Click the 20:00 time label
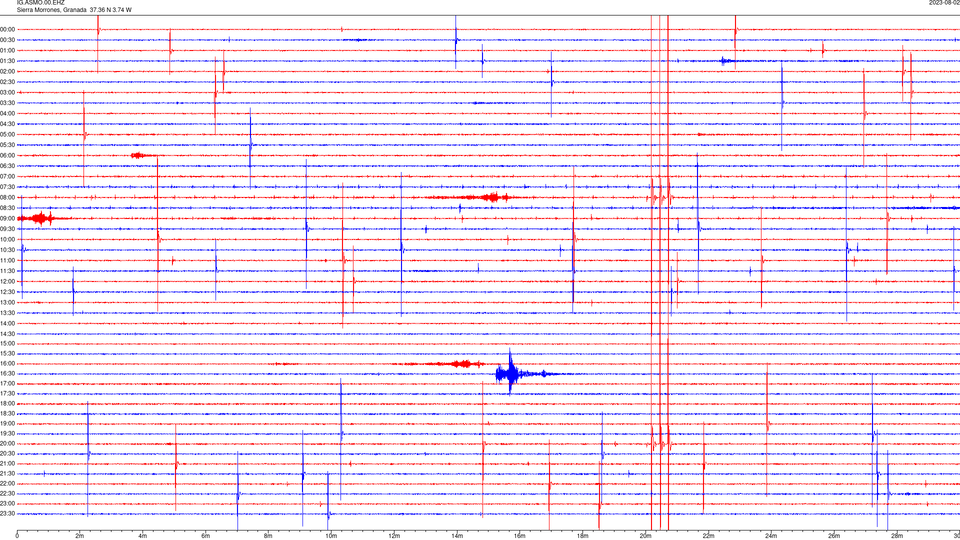 coord(7,443)
